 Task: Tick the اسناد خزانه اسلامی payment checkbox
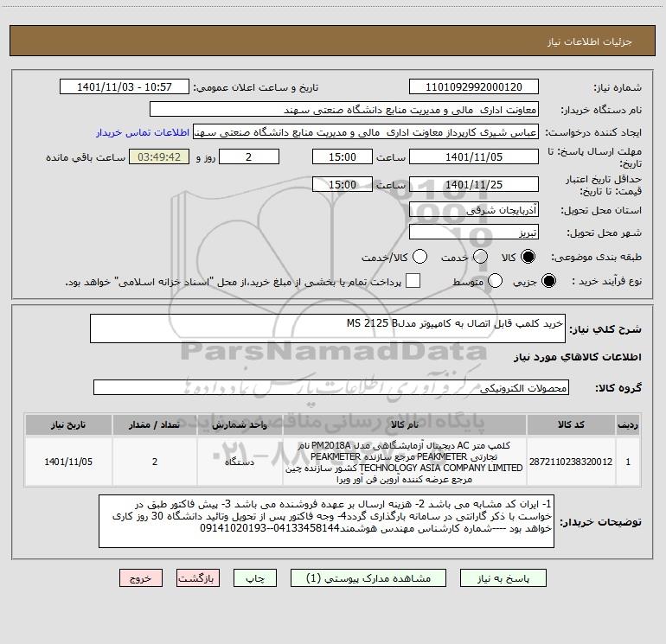(x=413, y=281)
